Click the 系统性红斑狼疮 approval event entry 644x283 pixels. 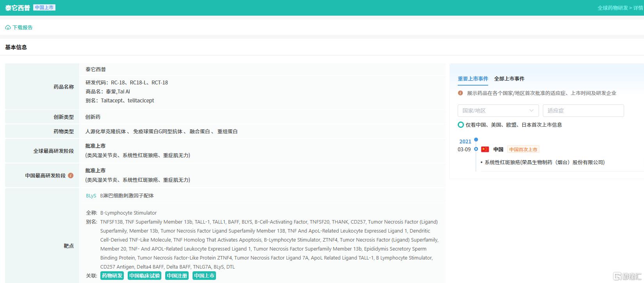pyautogui.click(x=544, y=162)
